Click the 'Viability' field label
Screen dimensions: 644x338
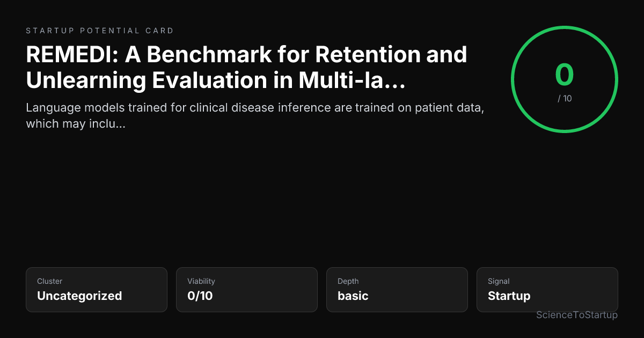click(x=201, y=281)
